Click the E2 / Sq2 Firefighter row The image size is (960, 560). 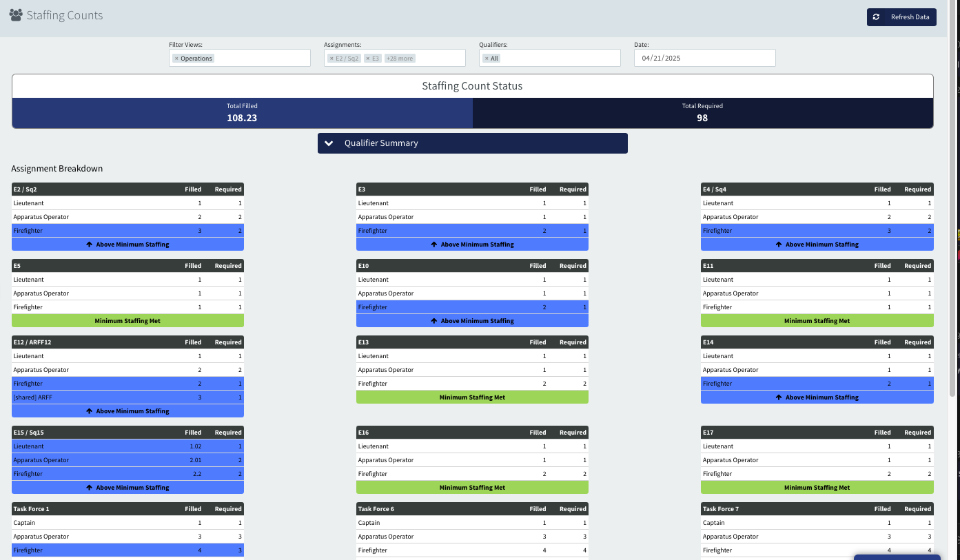(127, 231)
